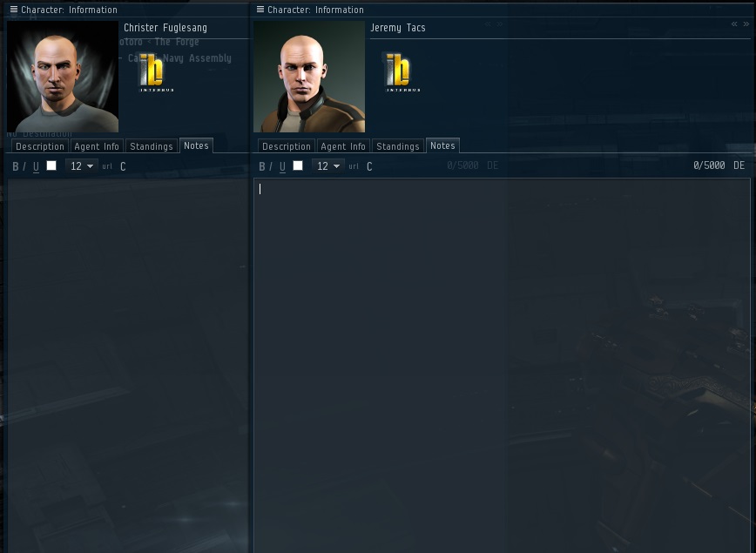
Task: Toggle Italic formatting in Christer Fuglesang notes
Action: pyautogui.click(x=24, y=166)
